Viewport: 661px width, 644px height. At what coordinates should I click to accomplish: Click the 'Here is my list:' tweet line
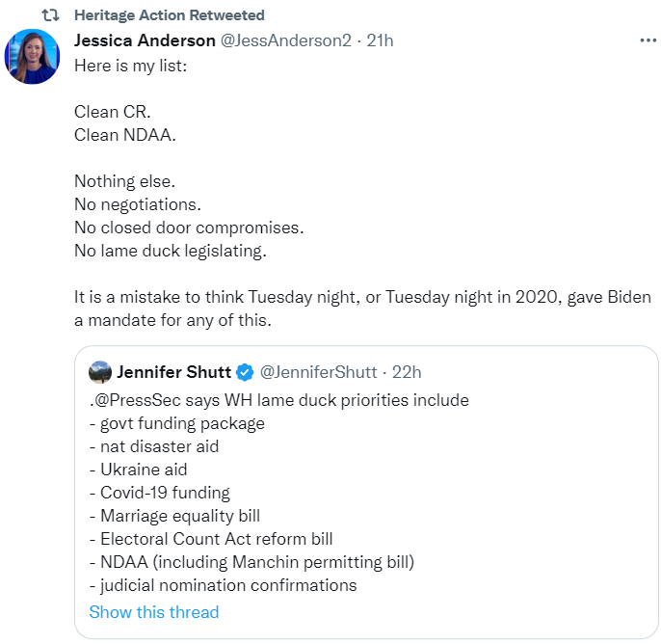click(131, 66)
